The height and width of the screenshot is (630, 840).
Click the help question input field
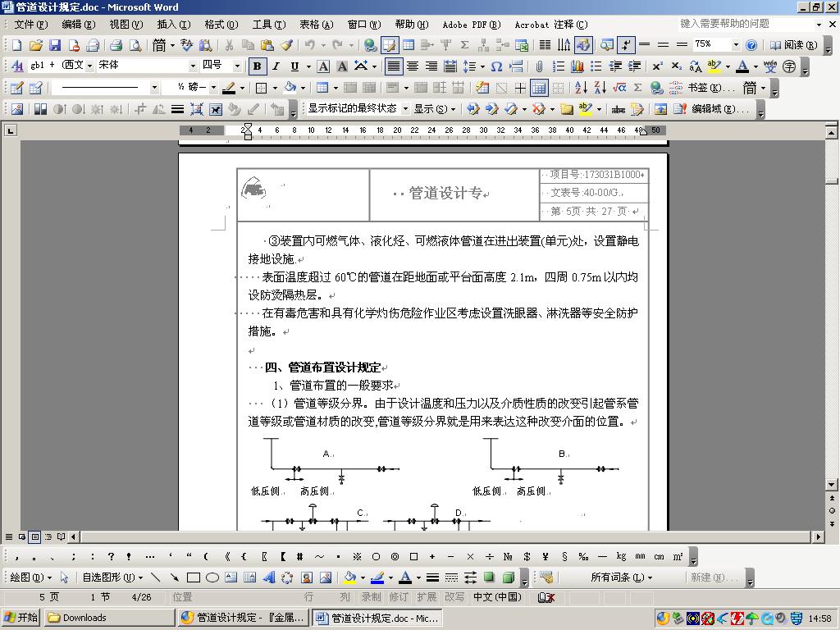[746, 24]
